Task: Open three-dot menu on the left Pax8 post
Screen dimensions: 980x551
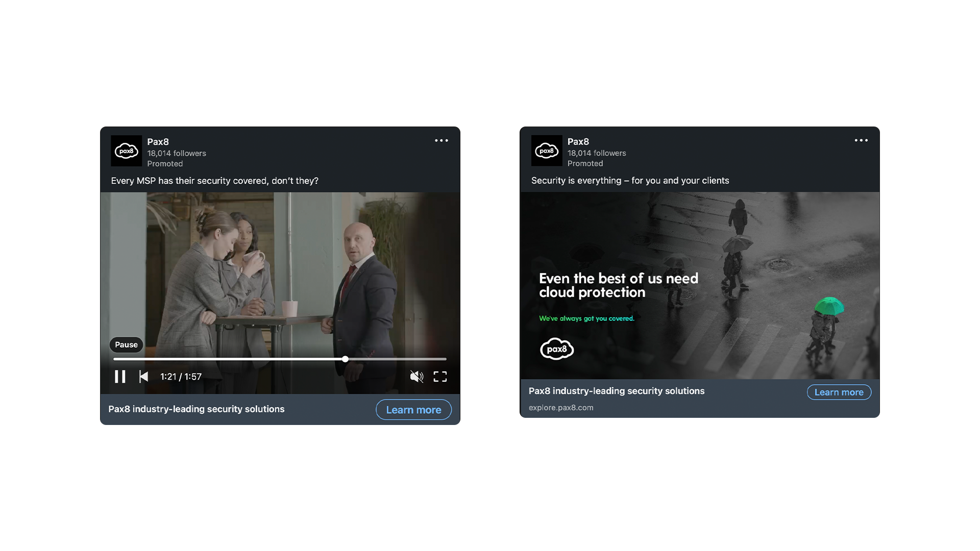Action: pos(442,140)
